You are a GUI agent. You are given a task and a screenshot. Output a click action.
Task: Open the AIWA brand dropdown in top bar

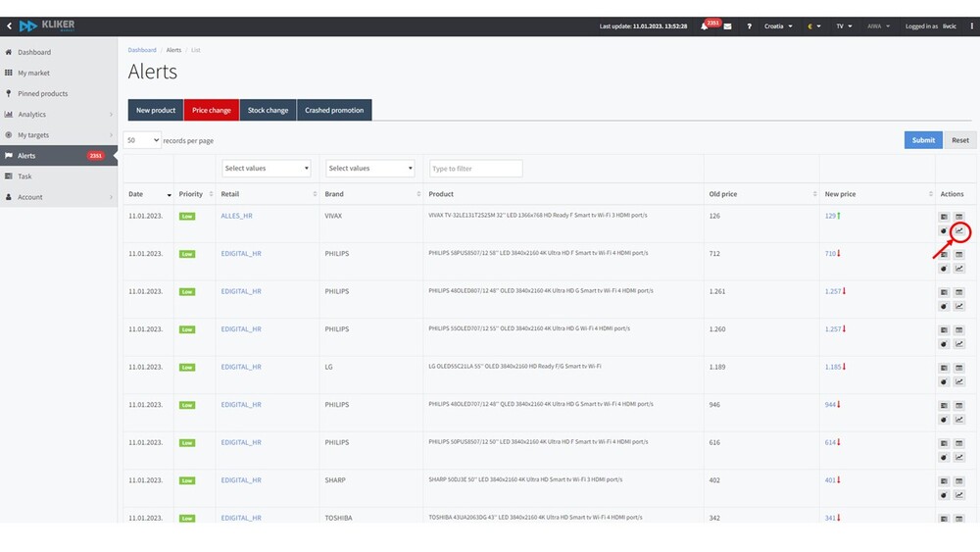click(878, 26)
